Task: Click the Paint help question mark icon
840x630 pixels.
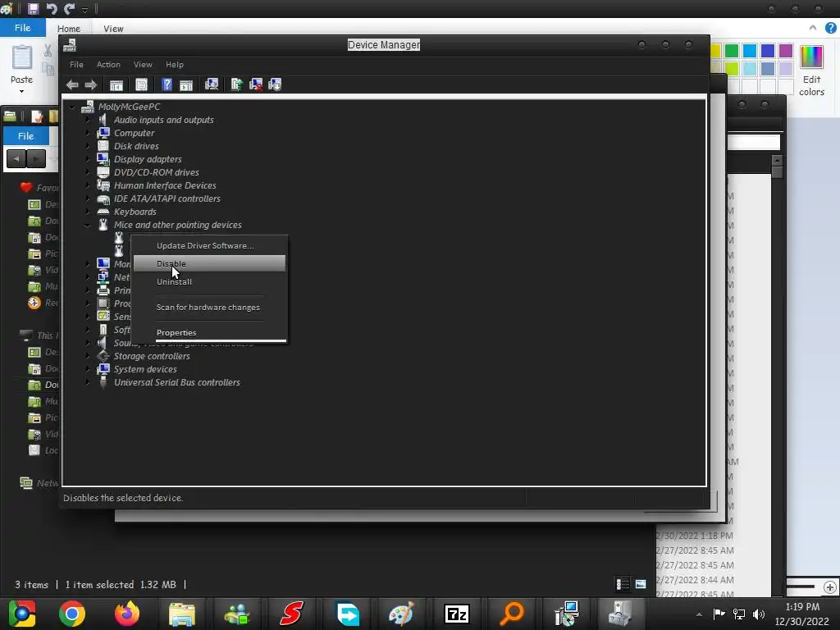Action: click(x=831, y=28)
